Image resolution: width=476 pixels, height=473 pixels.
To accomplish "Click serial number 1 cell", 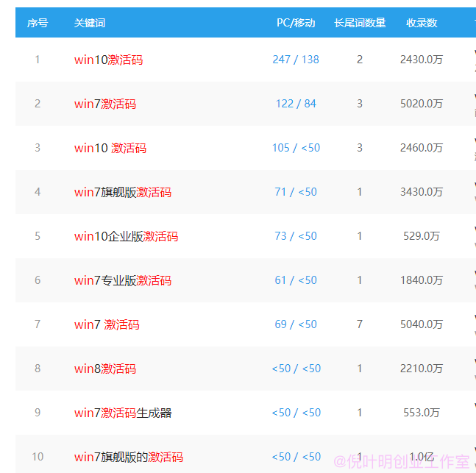I will coord(38,60).
